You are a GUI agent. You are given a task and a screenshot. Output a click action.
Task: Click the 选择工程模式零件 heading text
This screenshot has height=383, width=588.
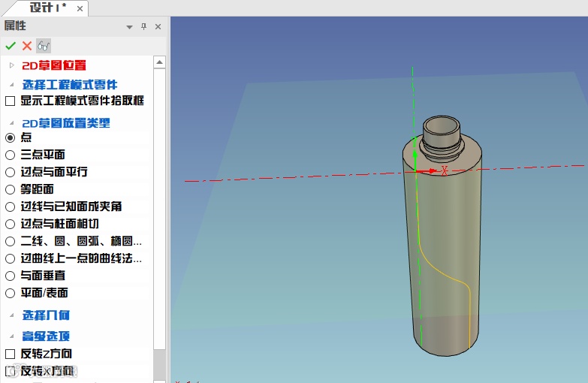tap(70, 85)
